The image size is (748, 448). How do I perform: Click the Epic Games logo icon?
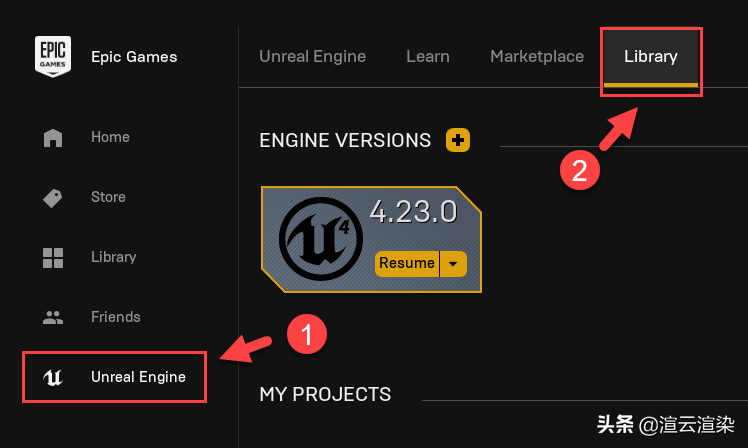pyautogui.click(x=52, y=57)
